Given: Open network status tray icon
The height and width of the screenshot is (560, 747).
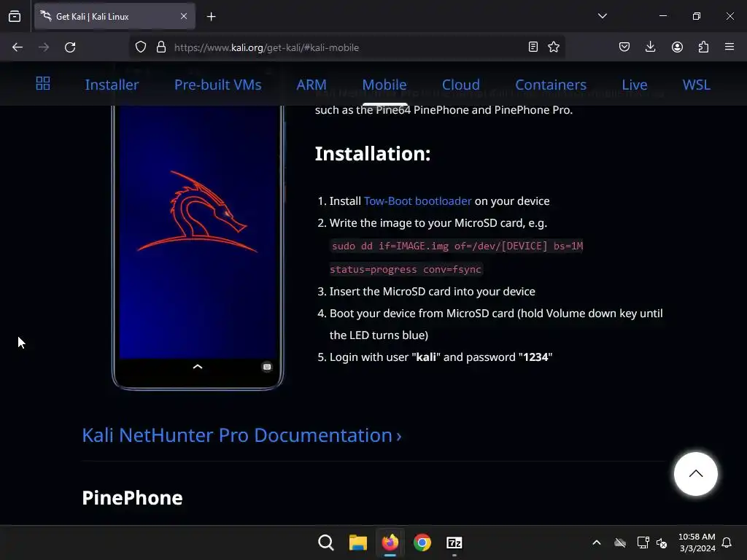Looking at the screenshot, I should (643, 542).
